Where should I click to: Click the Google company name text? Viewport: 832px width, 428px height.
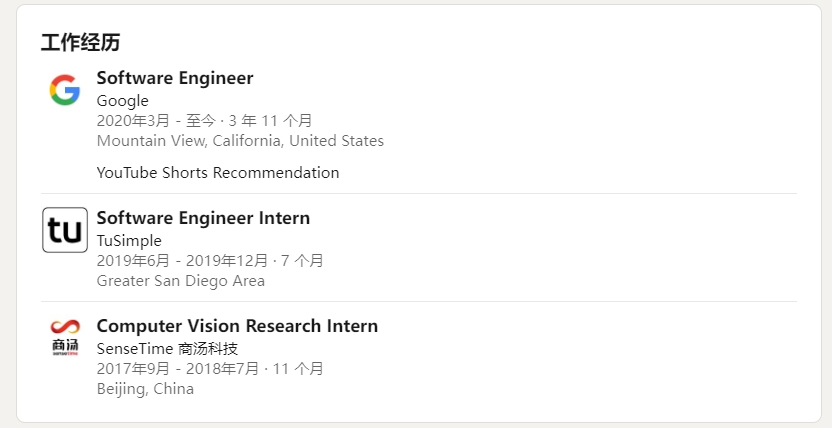point(122,101)
